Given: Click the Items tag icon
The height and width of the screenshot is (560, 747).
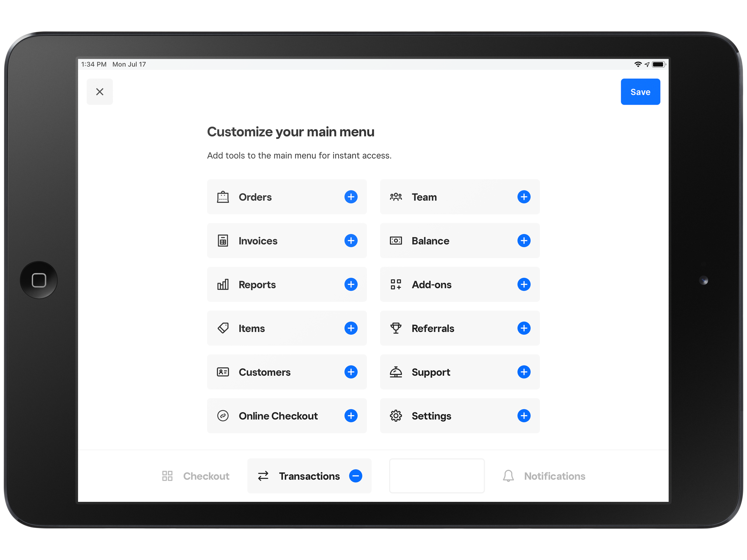Looking at the screenshot, I should pos(223,328).
